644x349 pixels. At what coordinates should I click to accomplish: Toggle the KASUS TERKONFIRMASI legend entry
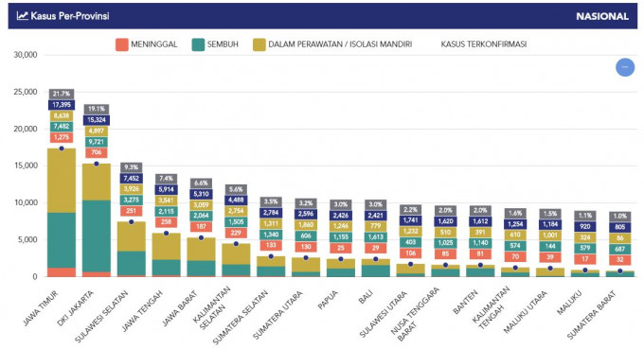[x=483, y=44]
